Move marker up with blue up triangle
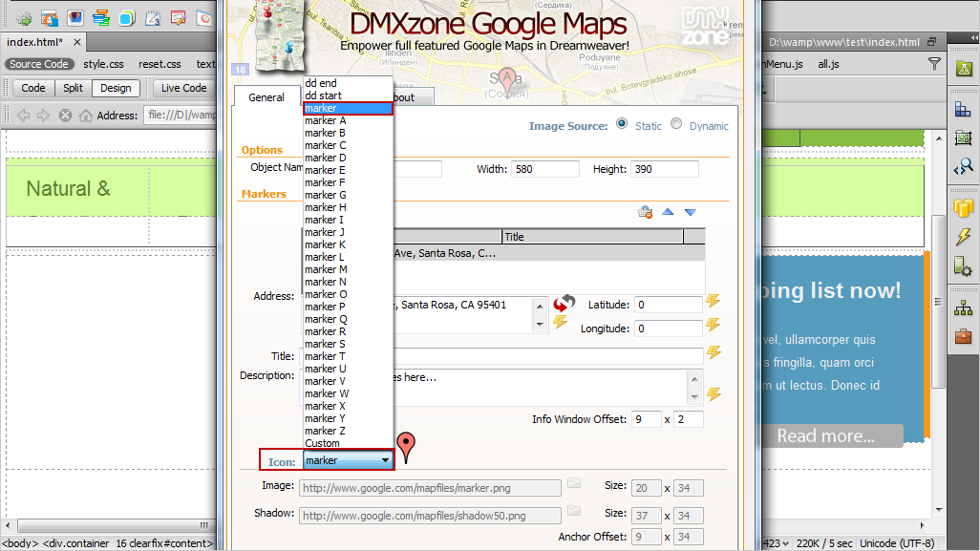This screenshot has height=551, width=980. [668, 212]
